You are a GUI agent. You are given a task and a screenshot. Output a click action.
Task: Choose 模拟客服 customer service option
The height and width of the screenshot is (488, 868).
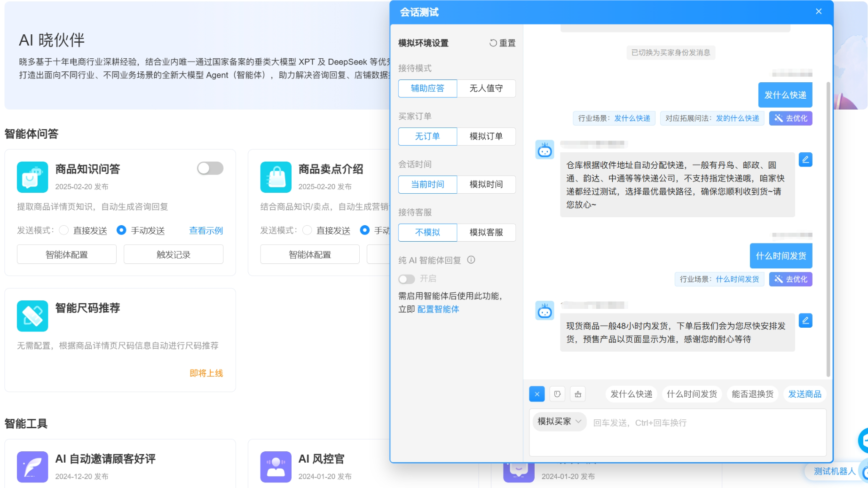486,232
